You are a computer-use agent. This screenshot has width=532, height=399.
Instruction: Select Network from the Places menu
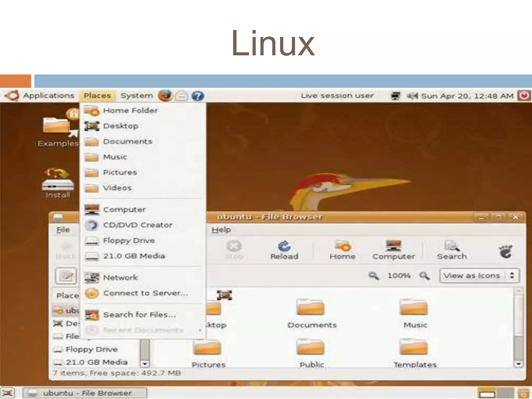(x=143, y=278)
